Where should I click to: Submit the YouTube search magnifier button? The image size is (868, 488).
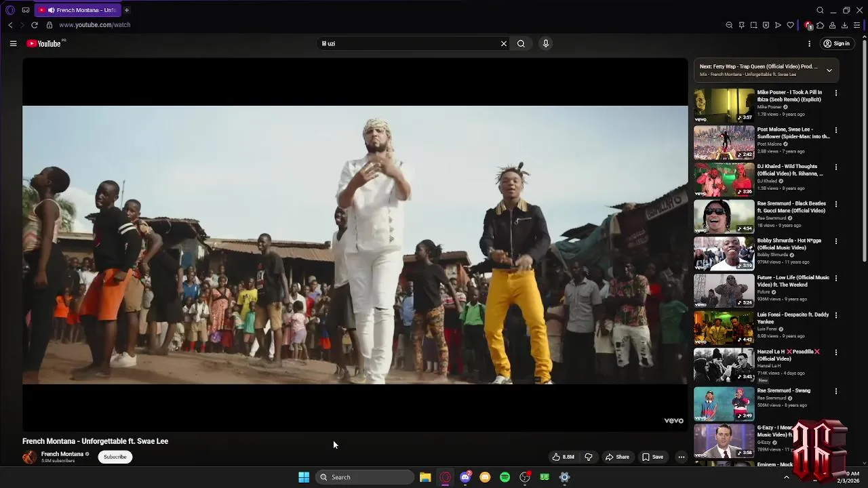(521, 43)
